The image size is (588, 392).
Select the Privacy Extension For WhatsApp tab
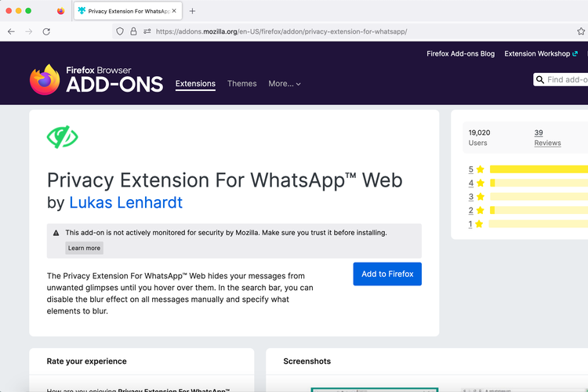[x=127, y=11]
